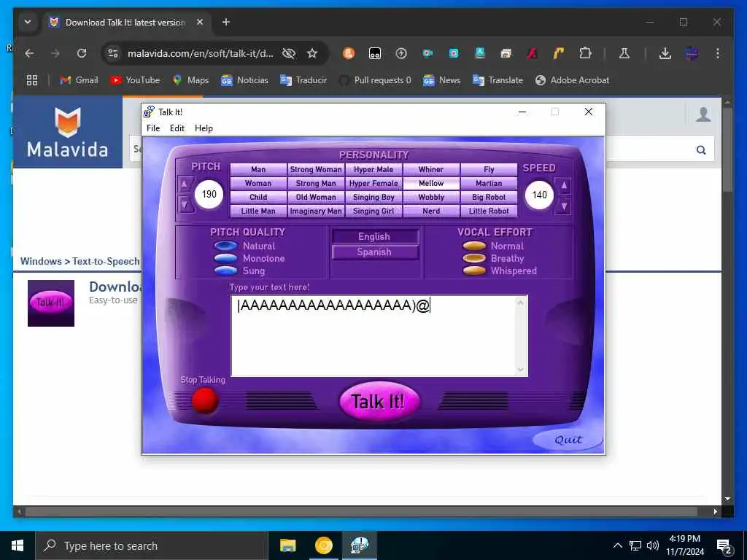Open Chrome downloads icon
The height and width of the screenshot is (560, 747).
tap(665, 53)
